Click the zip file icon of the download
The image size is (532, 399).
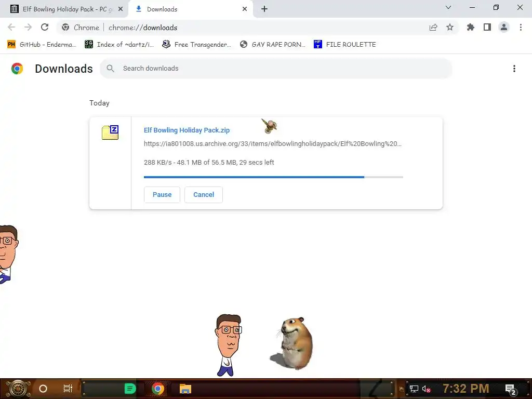click(110, 132)
